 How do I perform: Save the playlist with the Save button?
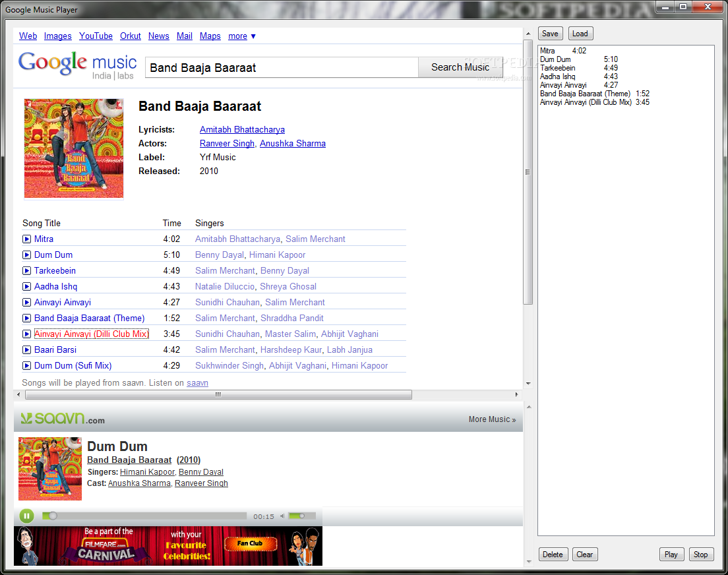(x=550, y=34)
